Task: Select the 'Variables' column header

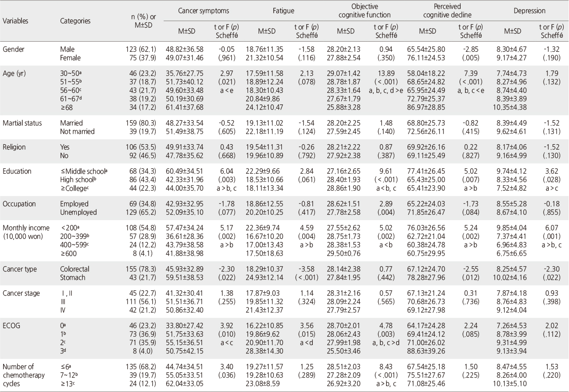Action: coord(14,20)
